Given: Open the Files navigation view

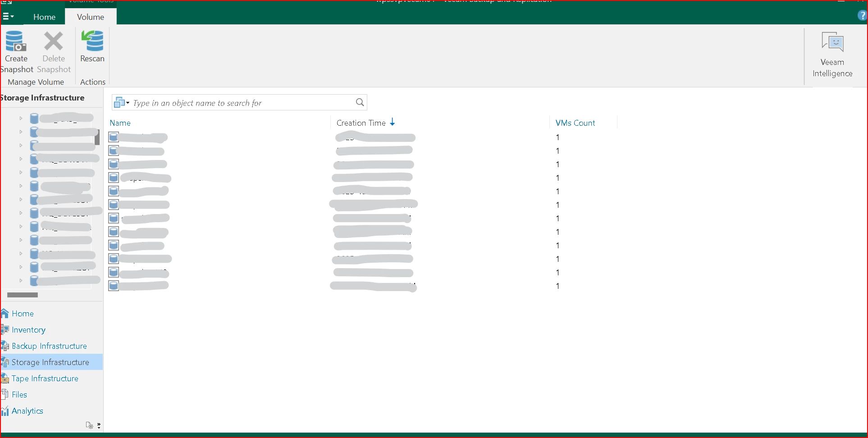Looking at the screenshot, I should [19, 395].
